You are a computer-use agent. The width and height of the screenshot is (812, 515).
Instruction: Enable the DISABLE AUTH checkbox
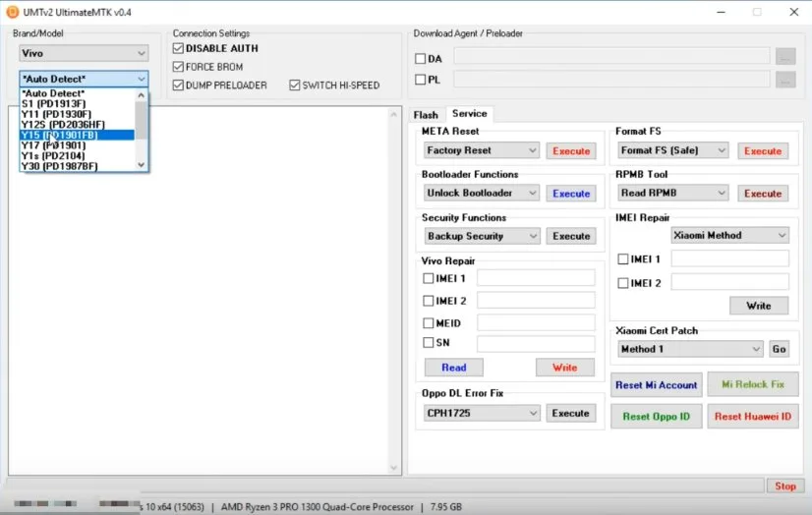178,48
